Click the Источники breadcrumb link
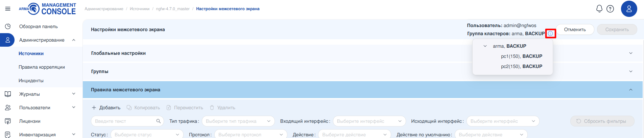The height and width of the screenshot is (138, 644). [139, 9]
